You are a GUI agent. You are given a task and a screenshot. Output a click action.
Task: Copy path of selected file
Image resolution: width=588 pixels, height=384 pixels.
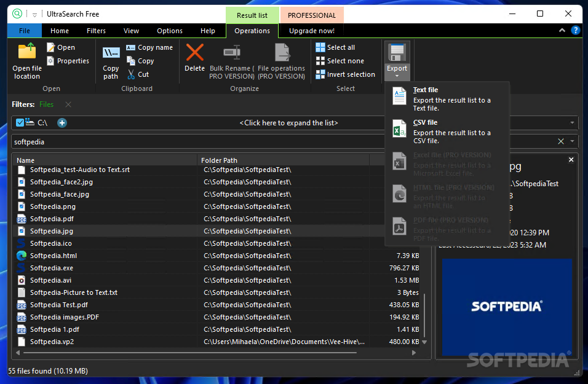tap(111, 61)
